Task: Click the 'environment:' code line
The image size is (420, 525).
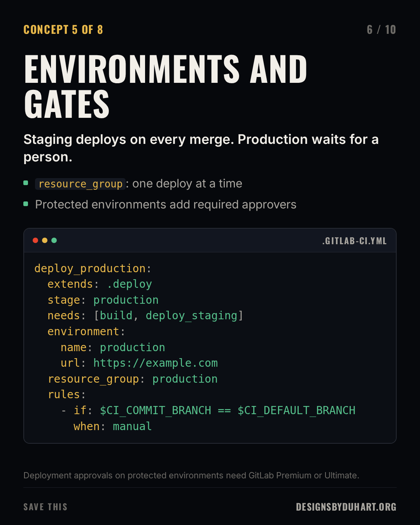Action: pos(86,331)
